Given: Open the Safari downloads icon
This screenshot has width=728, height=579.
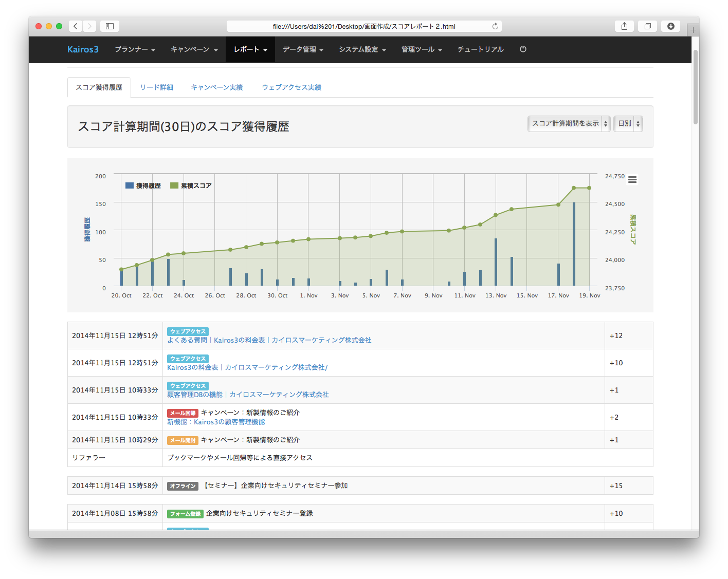Looking at the screenshot, I should (x=671, y=26).
